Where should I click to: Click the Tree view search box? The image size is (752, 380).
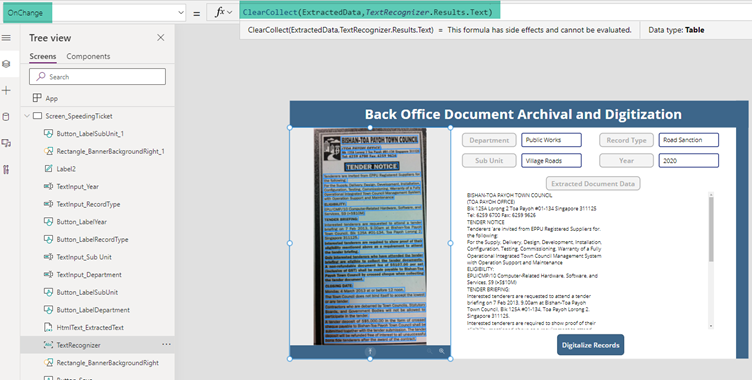click(x=97, y=77)
